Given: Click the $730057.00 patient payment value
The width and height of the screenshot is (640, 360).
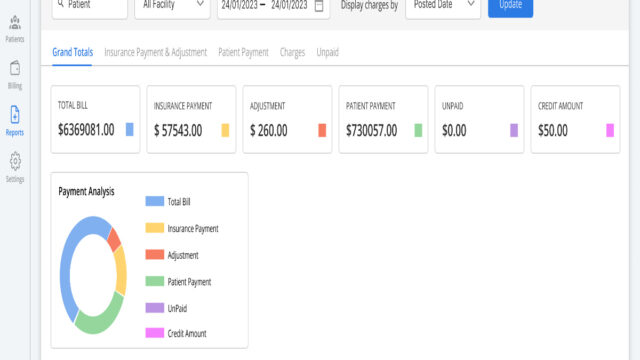Looking at the screenshot, I should pyautogui.click(x=371, y=131).
